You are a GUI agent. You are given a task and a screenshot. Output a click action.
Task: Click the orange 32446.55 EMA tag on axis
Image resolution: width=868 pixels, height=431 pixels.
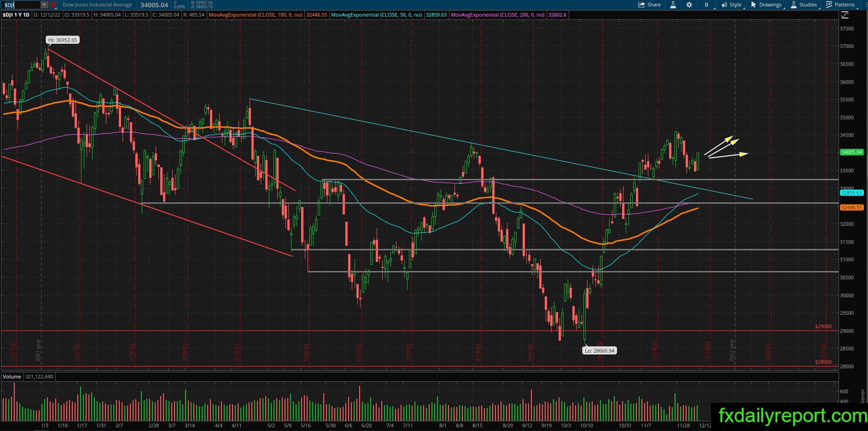pyautogui.click(x=851, y=207)
